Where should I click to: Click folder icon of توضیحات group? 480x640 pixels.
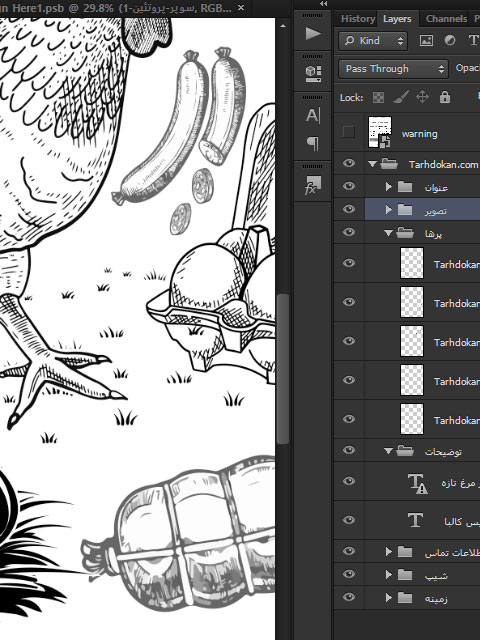(405, 451)
